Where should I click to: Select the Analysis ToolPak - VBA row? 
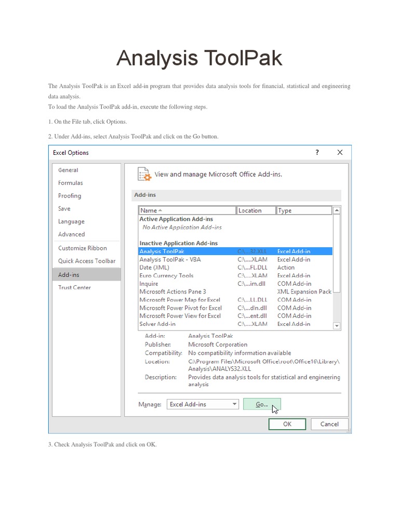235,260
